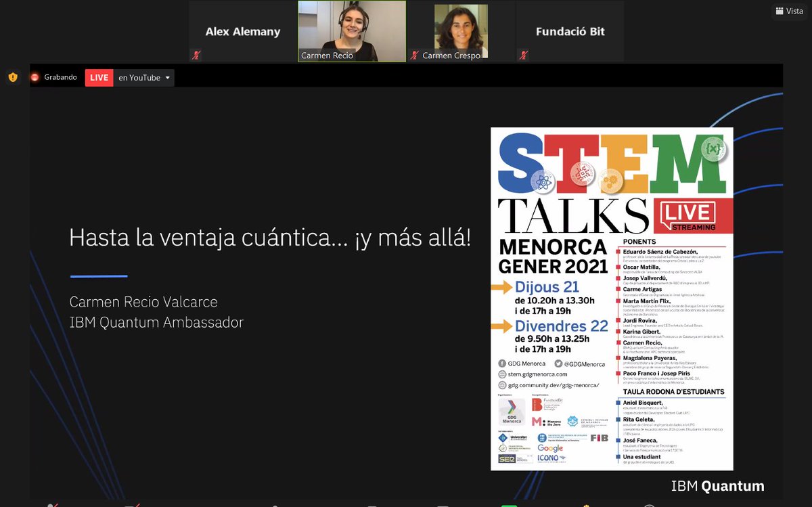Click 'IBM Quantum Ambassador' subtitle text
Screen dimensions: 812x507
point(156,322)
